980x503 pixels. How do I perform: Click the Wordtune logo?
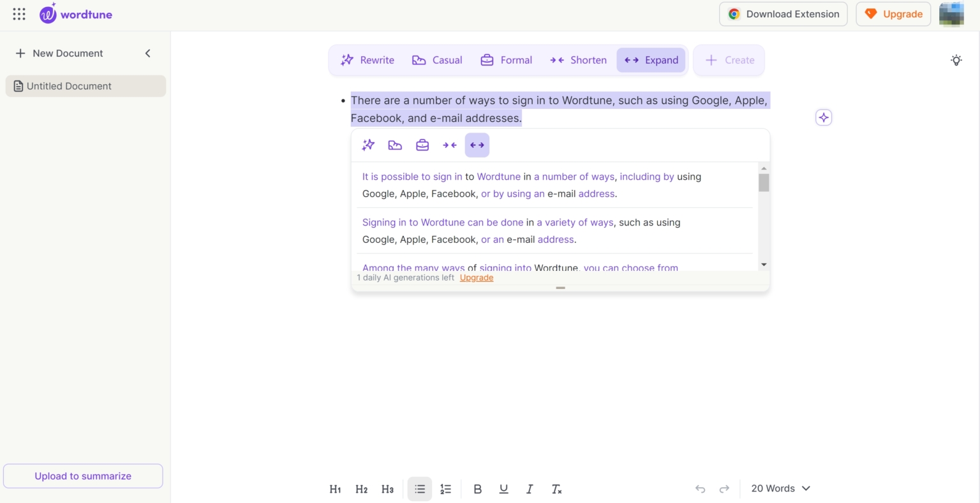(75, 13)
